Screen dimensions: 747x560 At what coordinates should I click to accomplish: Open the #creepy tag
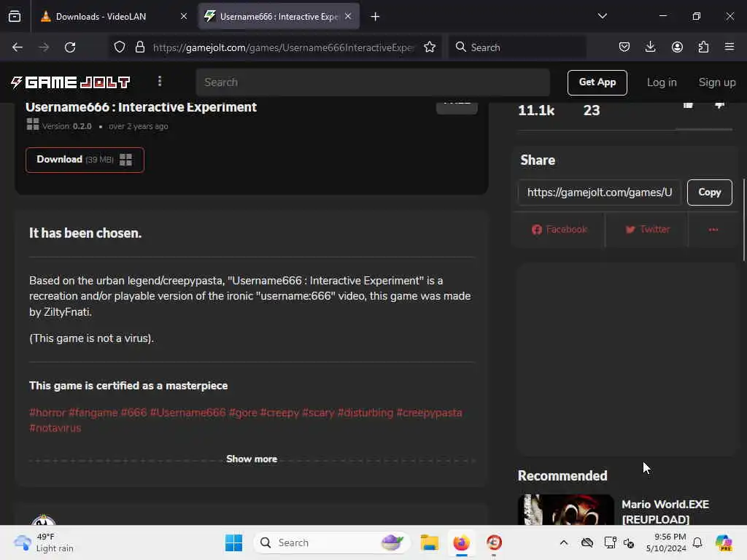point(279,413)
